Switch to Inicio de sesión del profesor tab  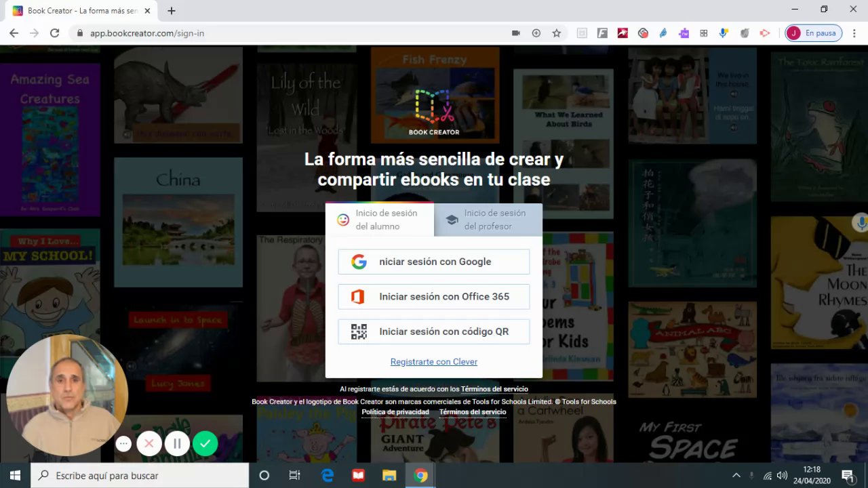[x=488, y=220]
